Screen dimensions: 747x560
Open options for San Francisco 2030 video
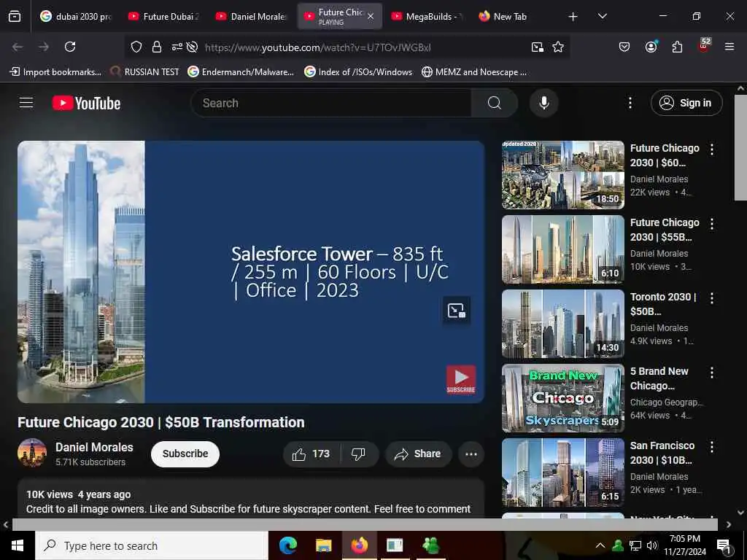tap(712, 447)
